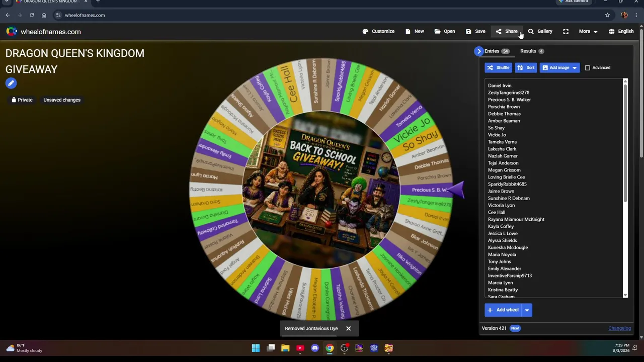Open the Add image dropdown

[x=559, y=67]
